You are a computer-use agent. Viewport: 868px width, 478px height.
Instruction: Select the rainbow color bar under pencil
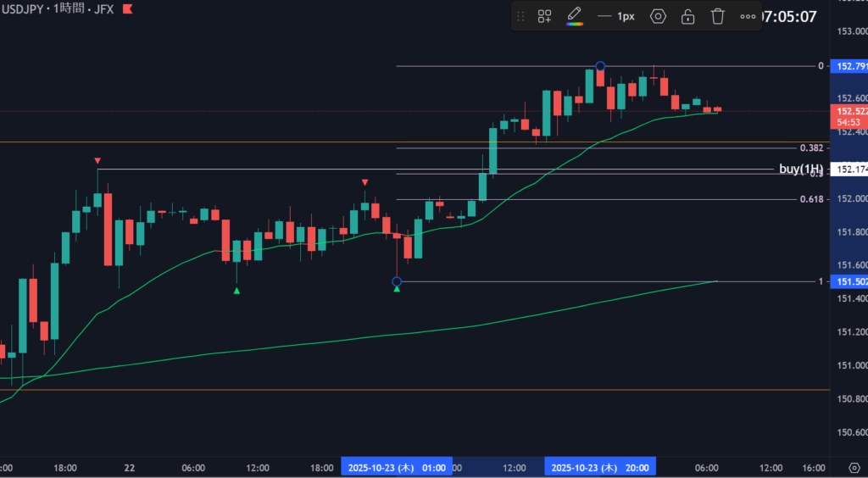click(x=574, y=24)
